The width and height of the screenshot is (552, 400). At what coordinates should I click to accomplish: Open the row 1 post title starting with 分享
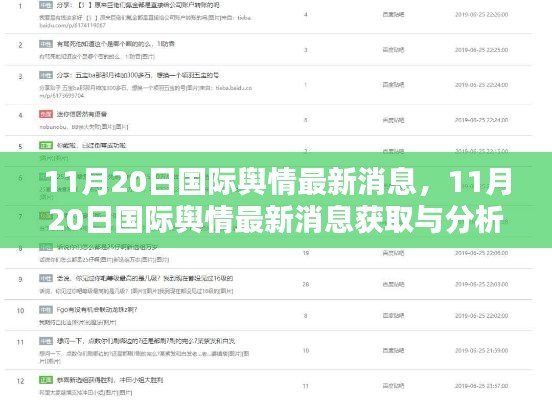pos(138,5)
